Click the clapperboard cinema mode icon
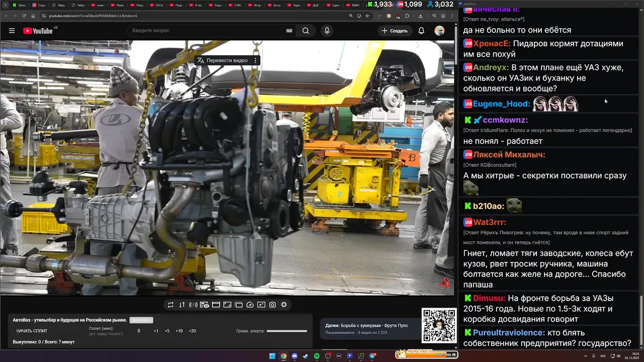 pyautogui.click(x=216, y=305)
